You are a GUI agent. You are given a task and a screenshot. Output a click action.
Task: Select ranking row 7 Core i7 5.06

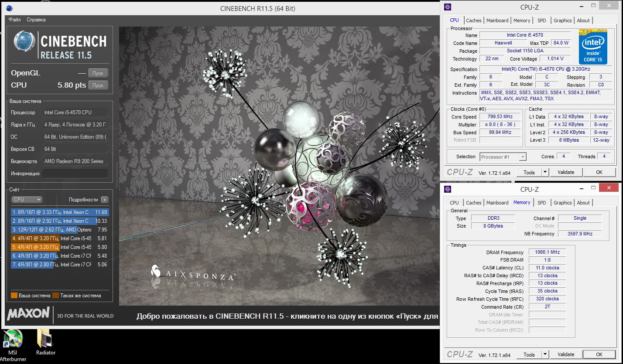click(60, 265)
